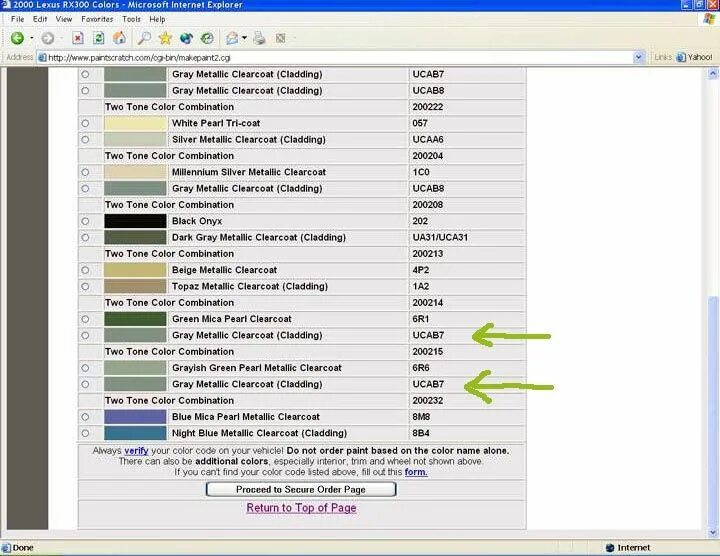Click the vertical scrollbar thumb
Image resolution: width=720 pixels, height=556 pixels.
pos(713,411)
